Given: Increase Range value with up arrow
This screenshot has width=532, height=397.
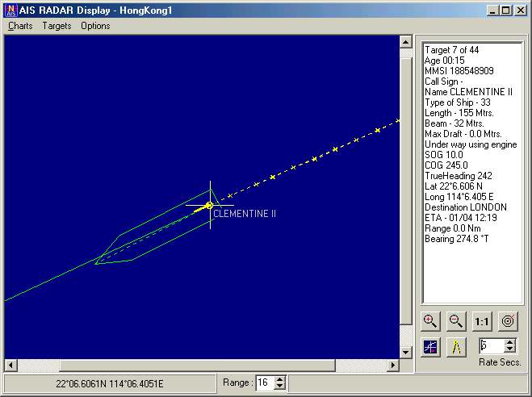Looking at the screenshot, I should pos(279,379).
